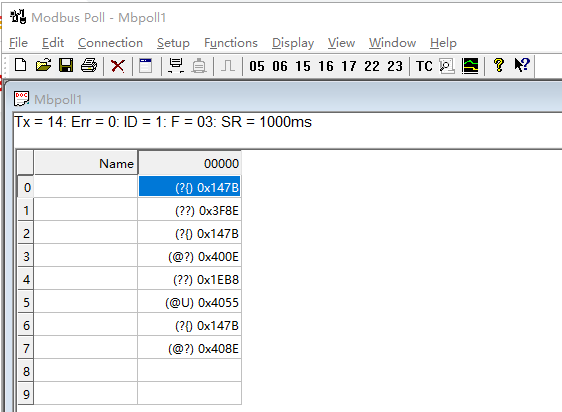This screenshot has height=412, width=562.
Task: Click the Mbpoll1 child window title
Action: 58,99
